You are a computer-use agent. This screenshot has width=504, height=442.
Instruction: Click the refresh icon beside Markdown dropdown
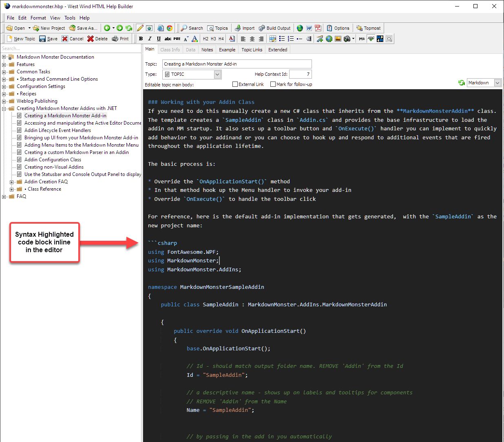[462, 83]
